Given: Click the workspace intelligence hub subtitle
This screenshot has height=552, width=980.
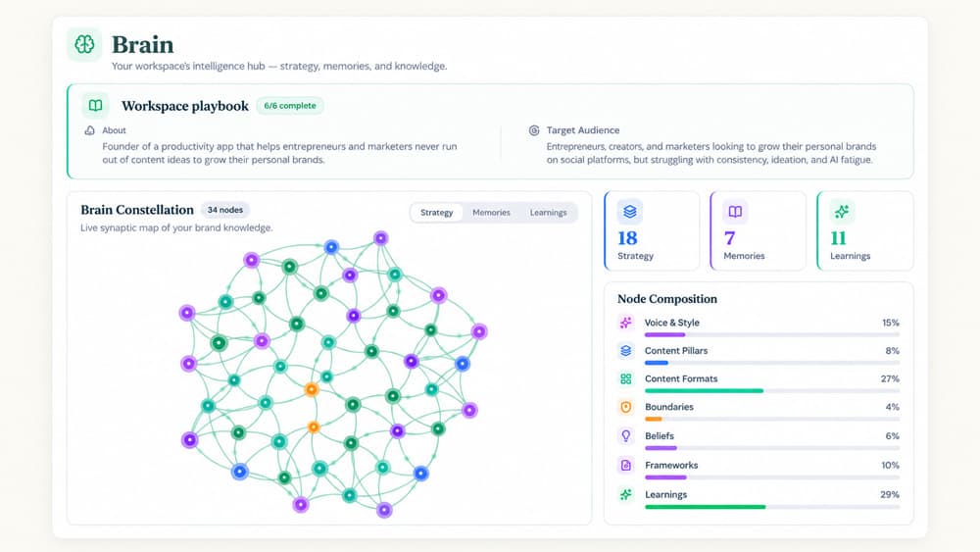Looking at the screenshot, I should (x=279, y=66).
